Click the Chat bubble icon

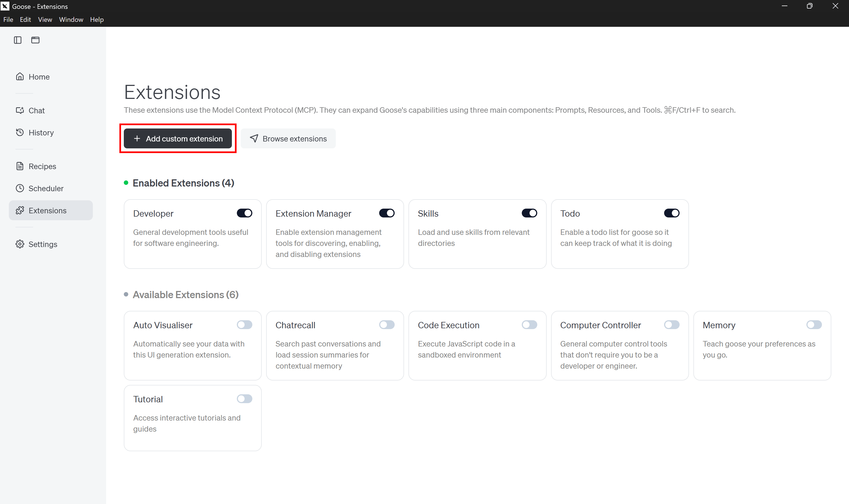(x=20, y=110)
